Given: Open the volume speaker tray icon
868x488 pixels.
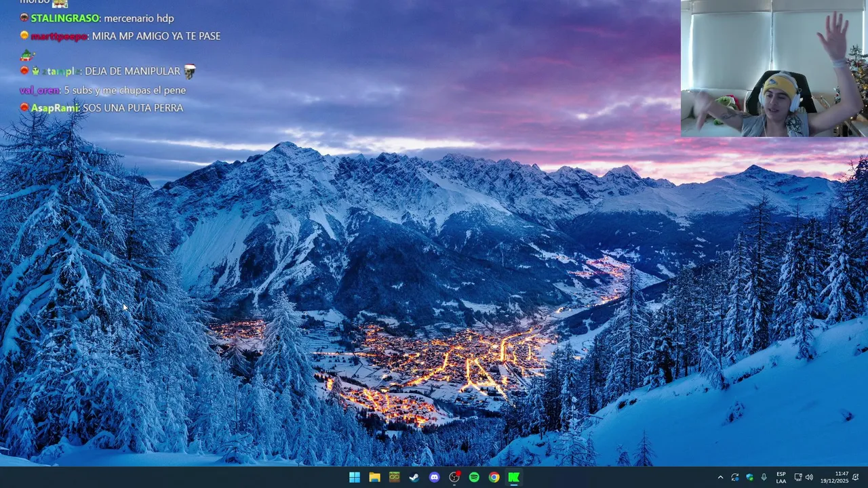Looking at the screenshot, I should tap(809, 477).
